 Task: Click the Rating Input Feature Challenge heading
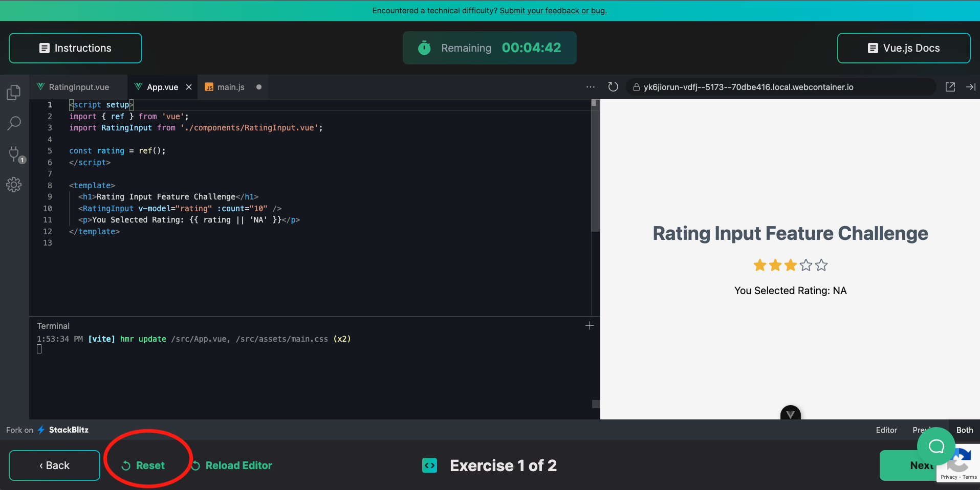click(791, 233)
